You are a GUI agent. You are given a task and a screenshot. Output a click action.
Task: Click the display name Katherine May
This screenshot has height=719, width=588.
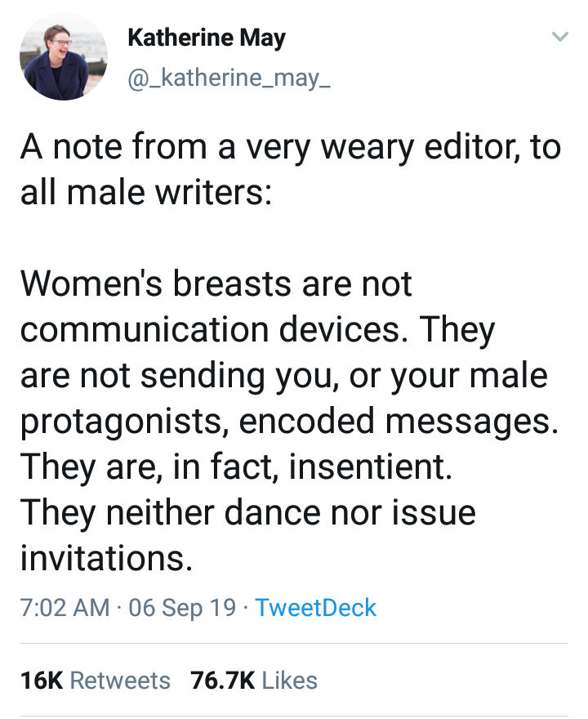pos(207,38)
